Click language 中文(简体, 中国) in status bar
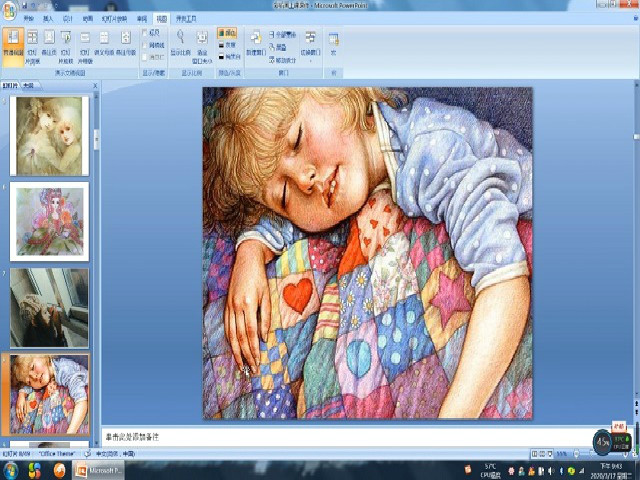Screen dimensions: 640x480 pyautogui.click(x=115, y=453)
